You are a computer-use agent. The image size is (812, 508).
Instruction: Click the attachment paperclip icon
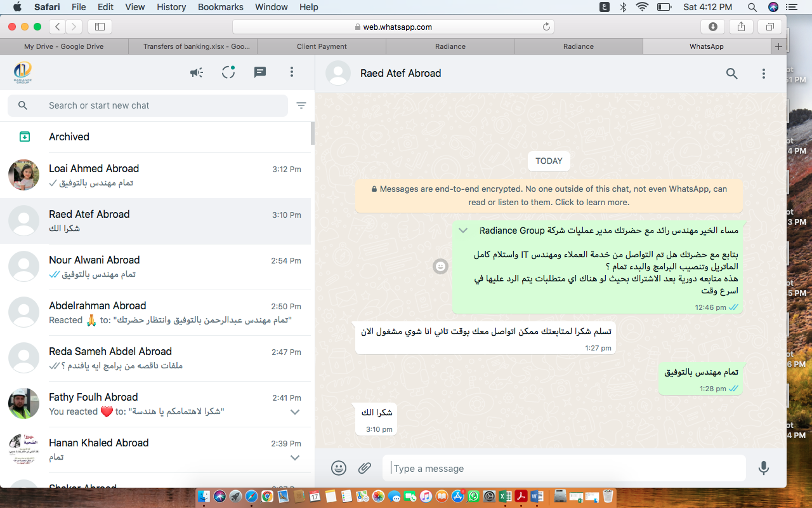pyautogui.click(x=365, y=468)
